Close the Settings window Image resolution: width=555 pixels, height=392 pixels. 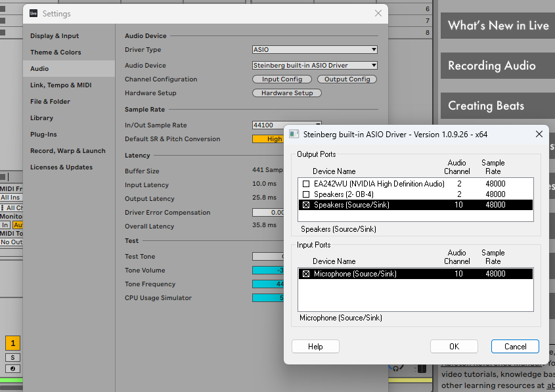coord(378,13)
